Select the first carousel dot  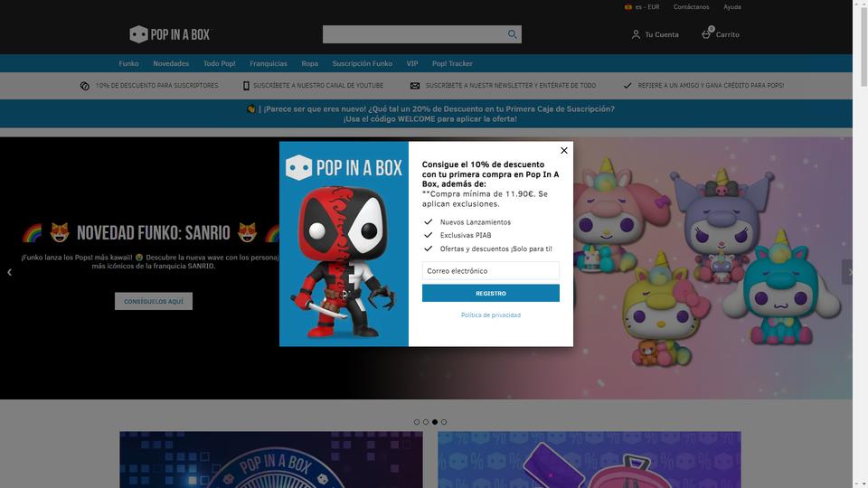coord(417,422)
